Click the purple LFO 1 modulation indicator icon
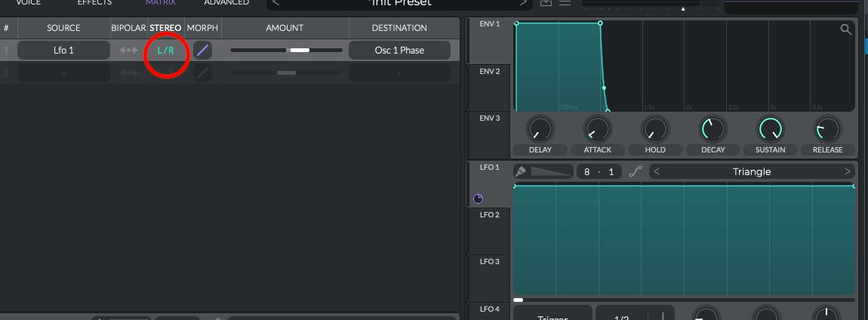Screen dimensions: 868x320 [x=479, y=198]
